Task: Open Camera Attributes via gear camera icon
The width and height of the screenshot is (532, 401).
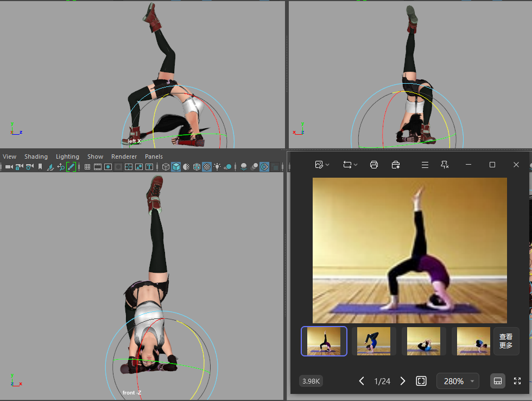Action: [x=30, y=167]
